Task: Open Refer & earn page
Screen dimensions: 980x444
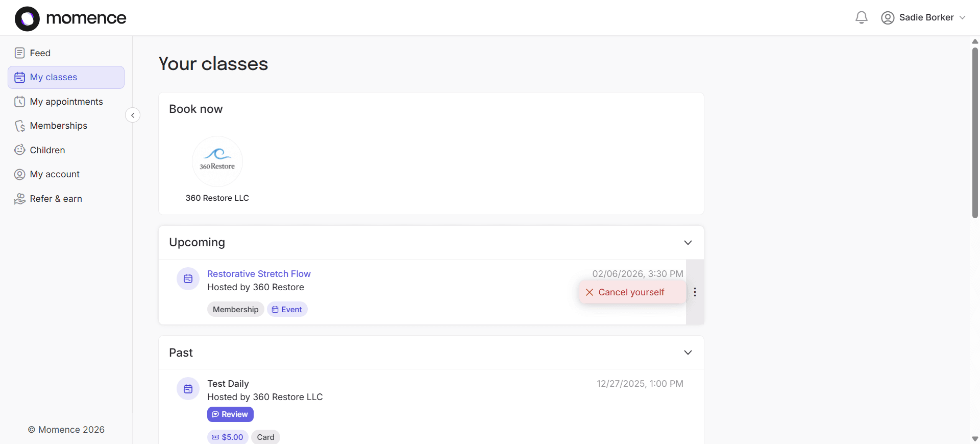Action: click(x=66, y=199)
